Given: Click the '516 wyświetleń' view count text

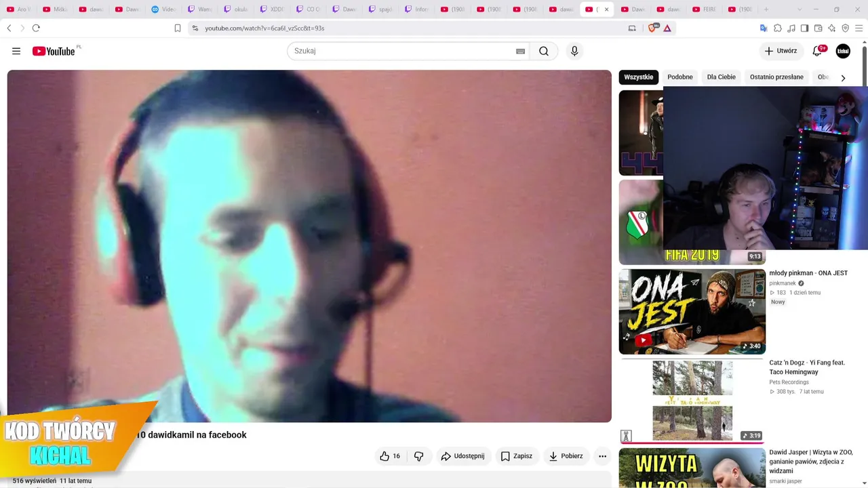Looking at the screenshot, I should click(35, 481).
